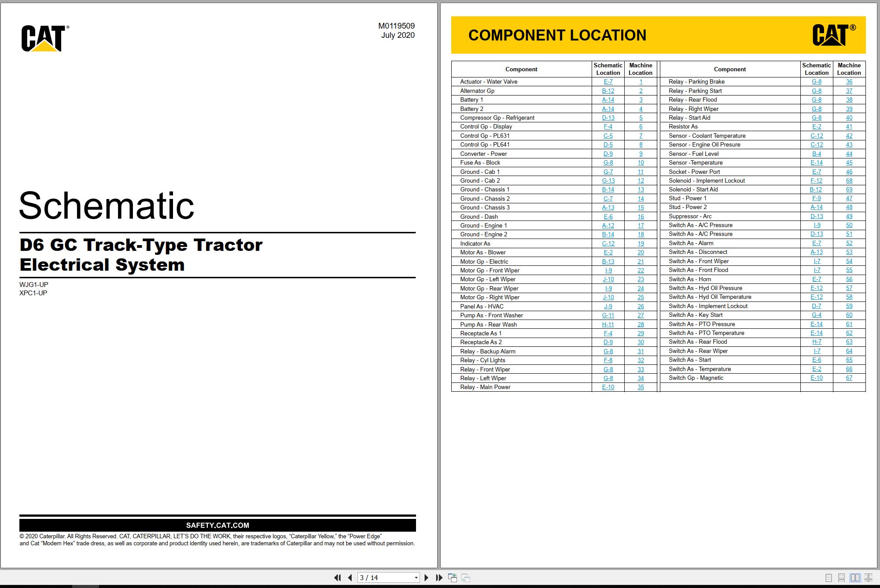880x588 pixels.
Task: Switch to single page layout
Action: pyautogui.click(x=828, y=577)
